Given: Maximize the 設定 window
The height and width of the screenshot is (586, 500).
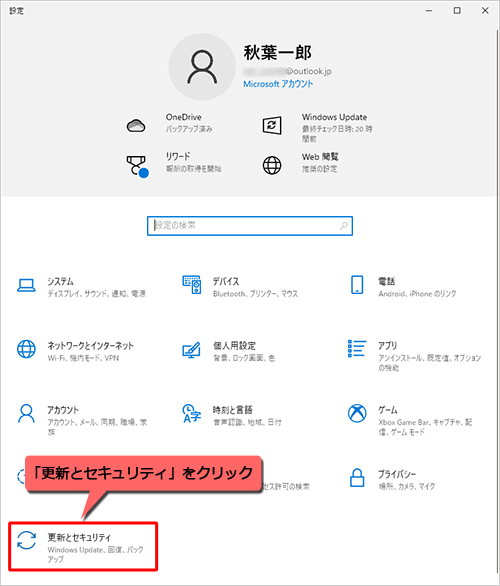Looking at the screenshot, I should (x=457, y=10).
